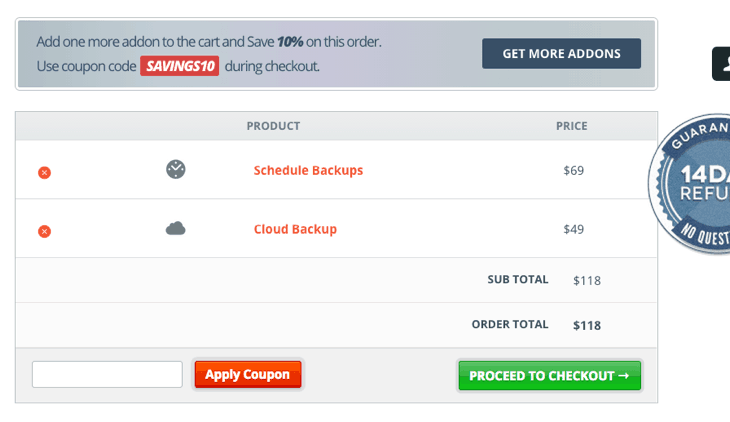730x422 pixels.
Task: Click the $69 Schedule Backups price
Action: point(573,170)
